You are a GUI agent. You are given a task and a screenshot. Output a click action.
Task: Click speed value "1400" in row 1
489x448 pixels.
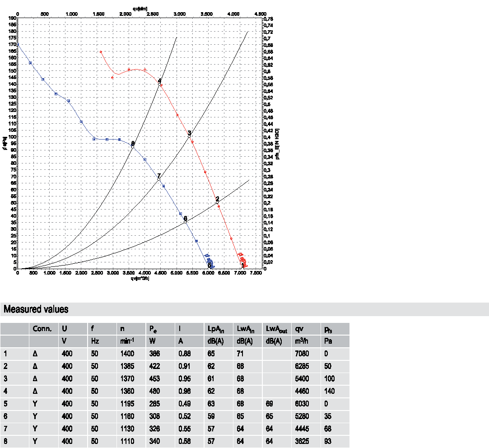127,354
